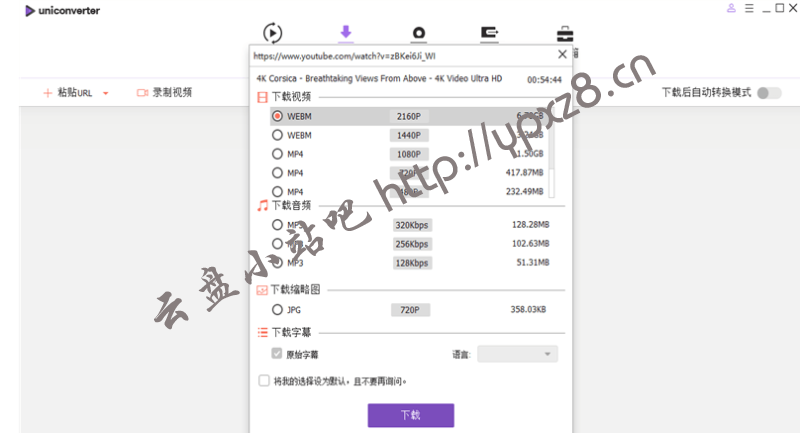Switch to the Download tab icon
The image size is (800, 433).
click(x=346, y=32)
